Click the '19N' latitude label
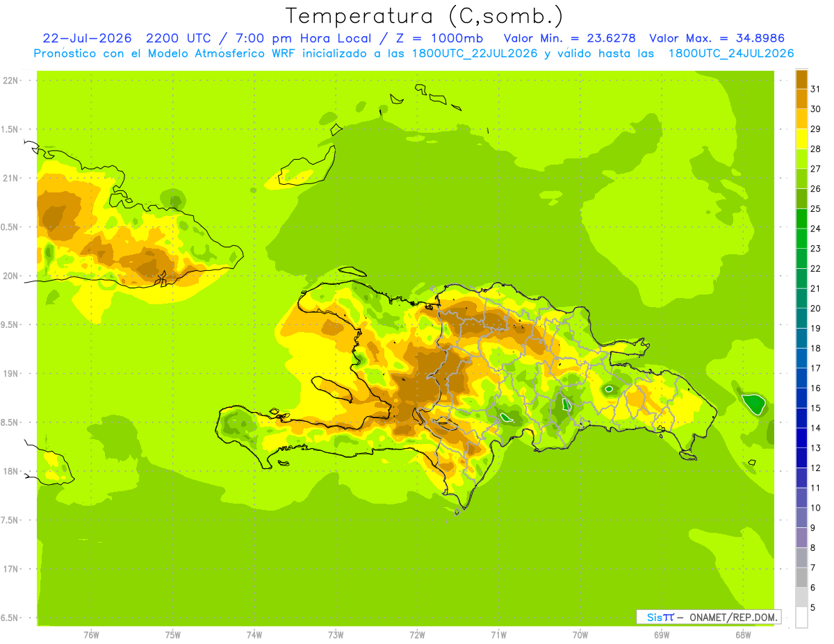The width and height of the screenshot is (834, 644). 12,374
